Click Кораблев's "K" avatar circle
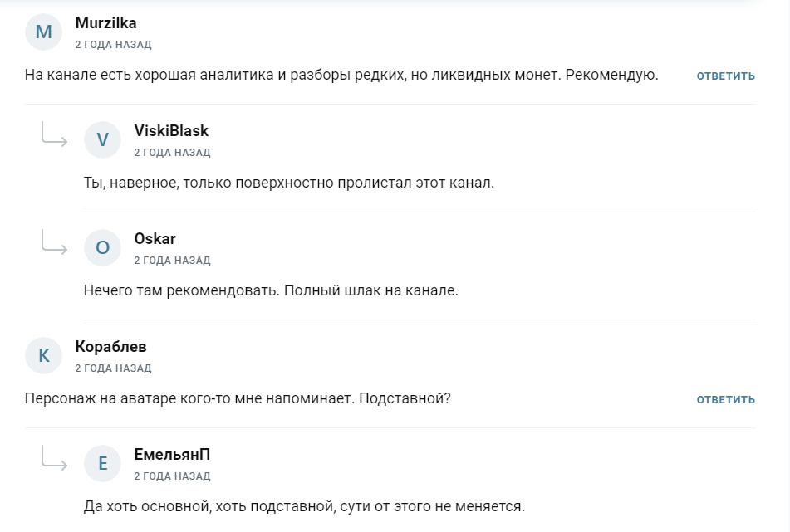The image size is (790, 532). coord(44,356)
